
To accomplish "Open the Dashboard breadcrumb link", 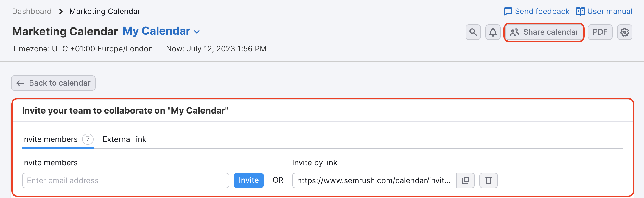I will (32, 12).
